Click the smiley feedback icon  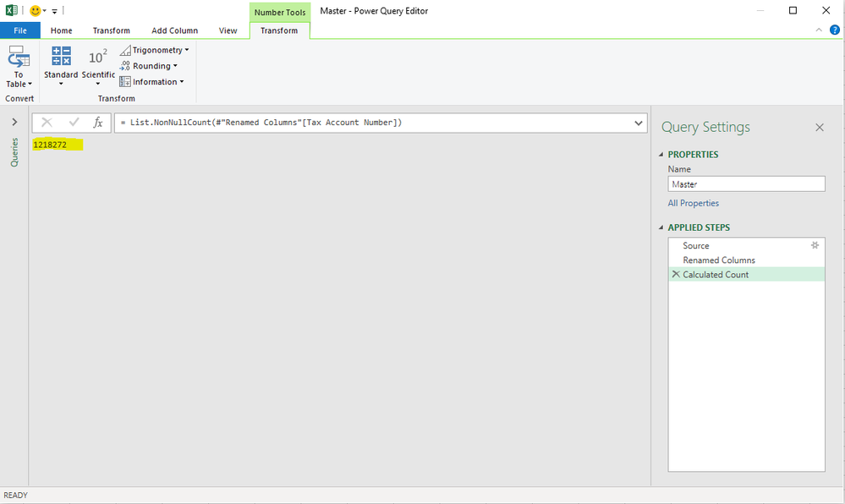click(x=35, y=11)
